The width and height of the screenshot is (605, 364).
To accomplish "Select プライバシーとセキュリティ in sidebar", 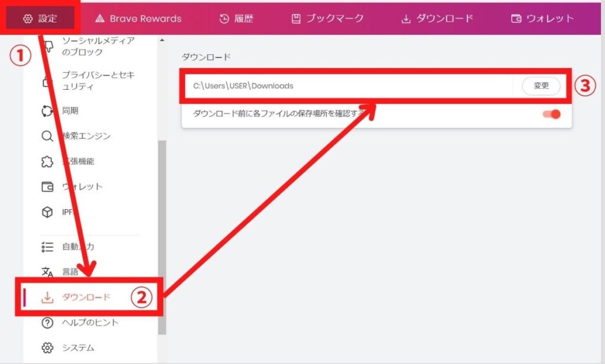I will point(98,81).
